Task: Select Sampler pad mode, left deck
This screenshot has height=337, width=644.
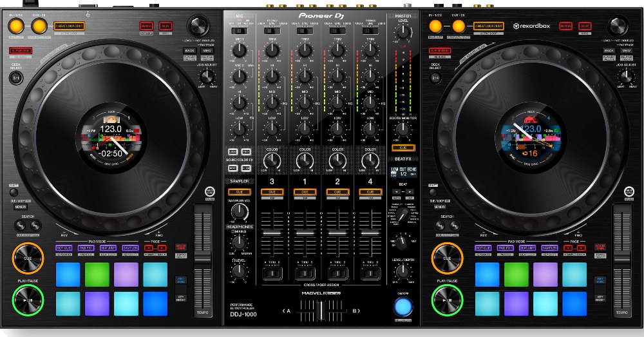Action: coord(130,248)
